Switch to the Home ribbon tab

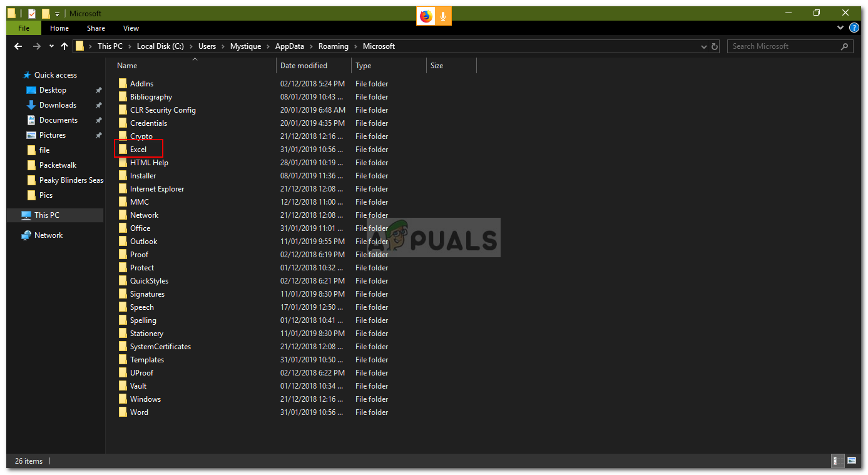coord(59,28)
